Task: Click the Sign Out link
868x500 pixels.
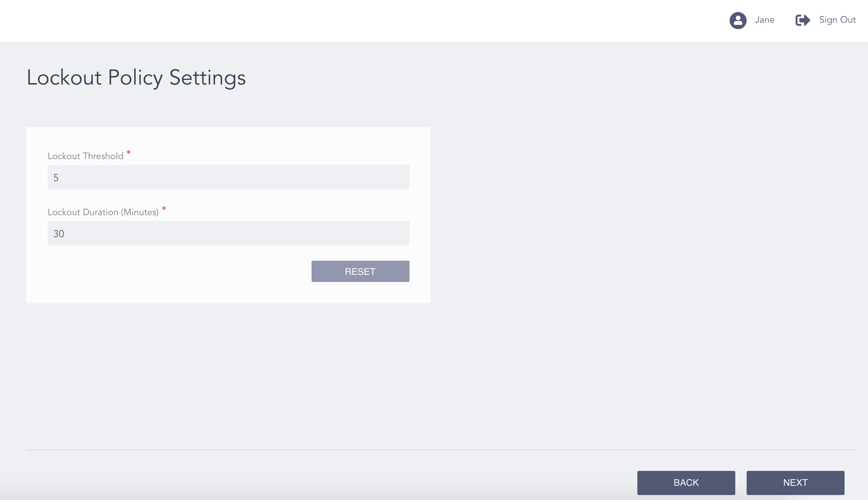Action: point(837,20)
